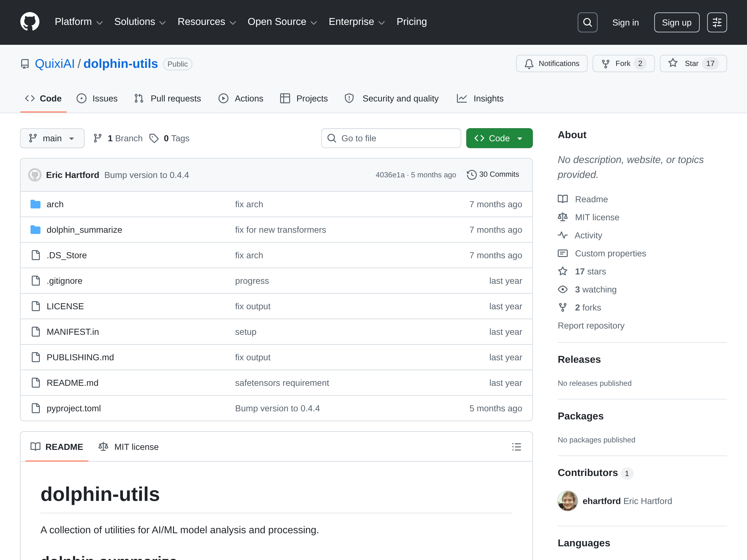747x560 pixels.
Task: Click Eric Hartford's commit avatar
Action: [x=35, y=175]
